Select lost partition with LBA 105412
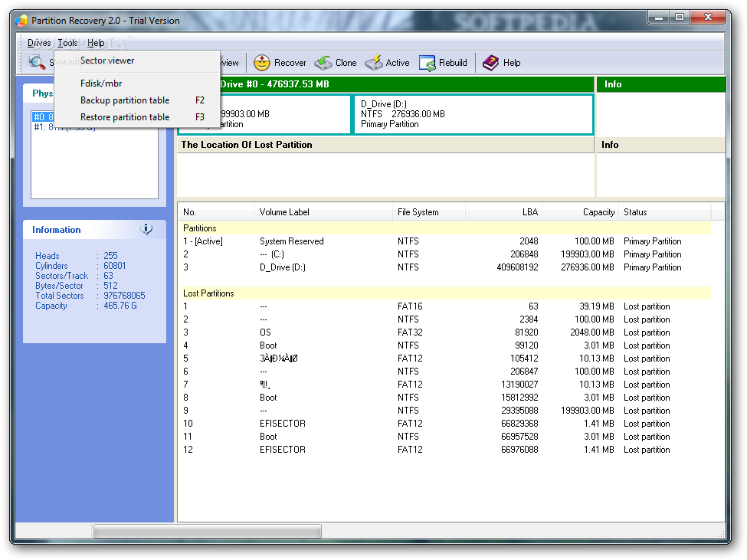This screenshot has height=560, width=747. point(445,359)
